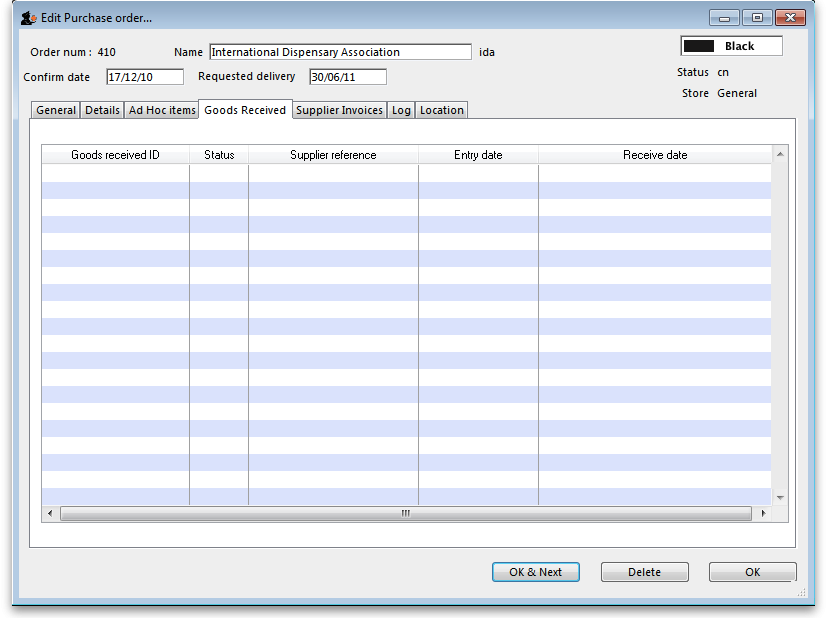Viewport: 827px width, 618px height.
Task: Show the Log tab
Action: pos(401,110)
